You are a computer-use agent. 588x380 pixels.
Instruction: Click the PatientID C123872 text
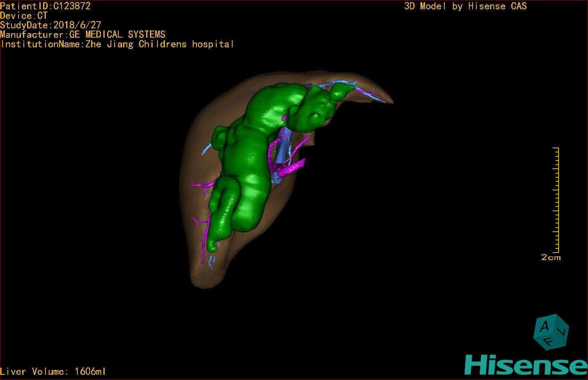(x=45, y=6)
